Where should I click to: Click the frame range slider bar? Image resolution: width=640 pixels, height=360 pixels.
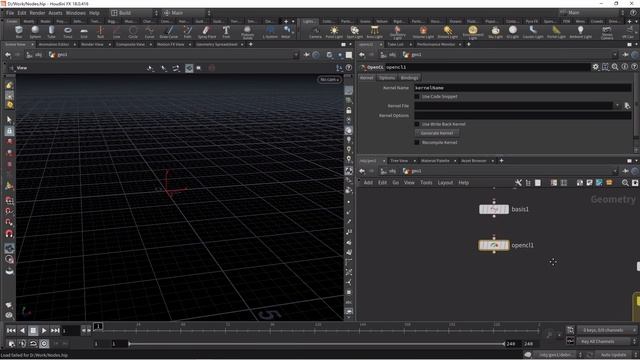(317, 344)
